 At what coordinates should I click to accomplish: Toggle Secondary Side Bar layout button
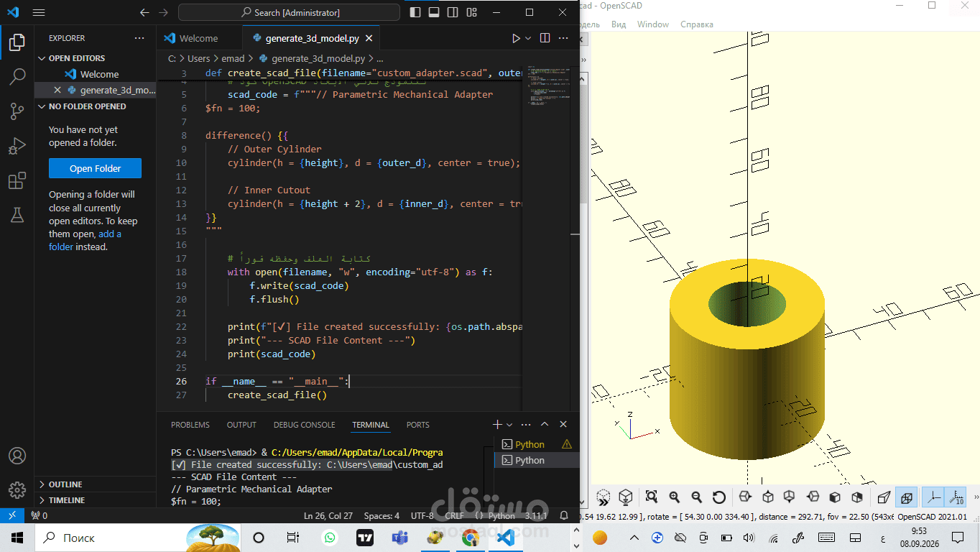pos(453,12)
